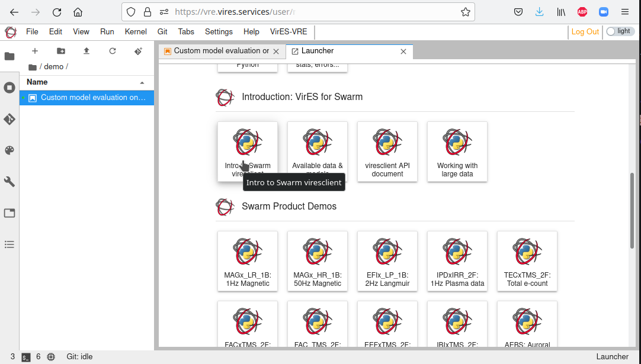641x364 pixels.
Task: Click the Git clone toolbar icon
Action: pyautogui.click(x=138, y=51)
